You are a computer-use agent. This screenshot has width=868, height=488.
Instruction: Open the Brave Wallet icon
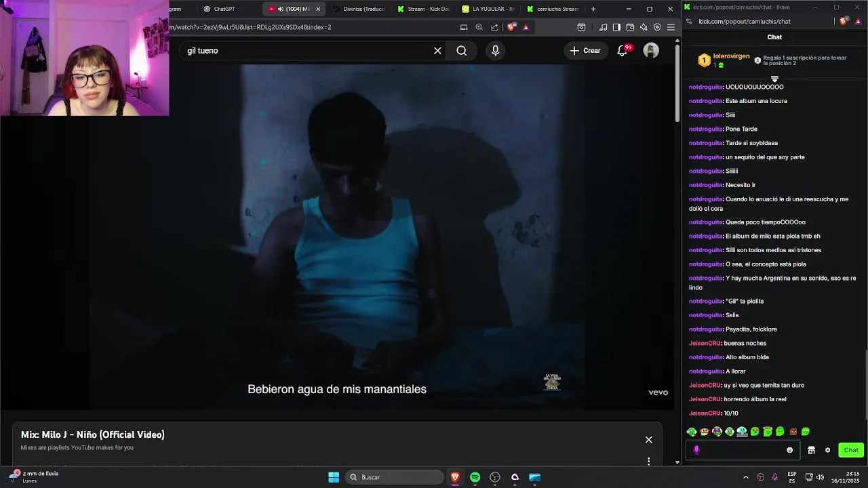tap(630, 27)
